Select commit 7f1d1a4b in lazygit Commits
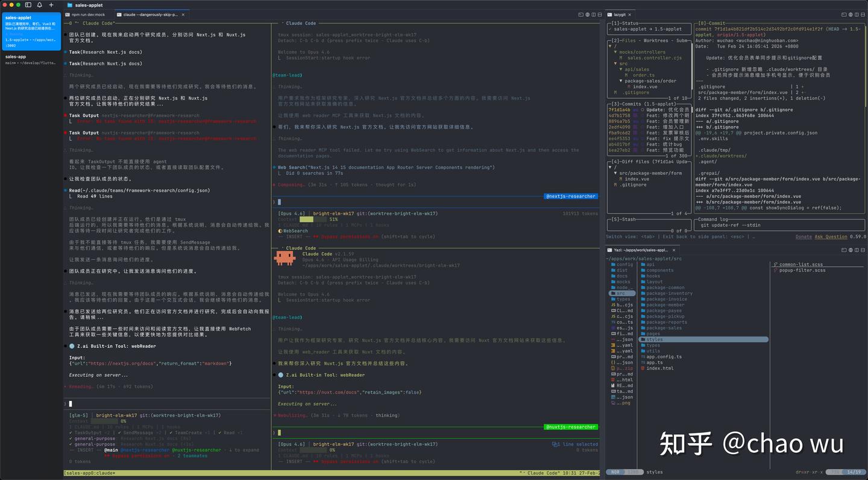Screen dimensions: 868x480 coord(649,110)
